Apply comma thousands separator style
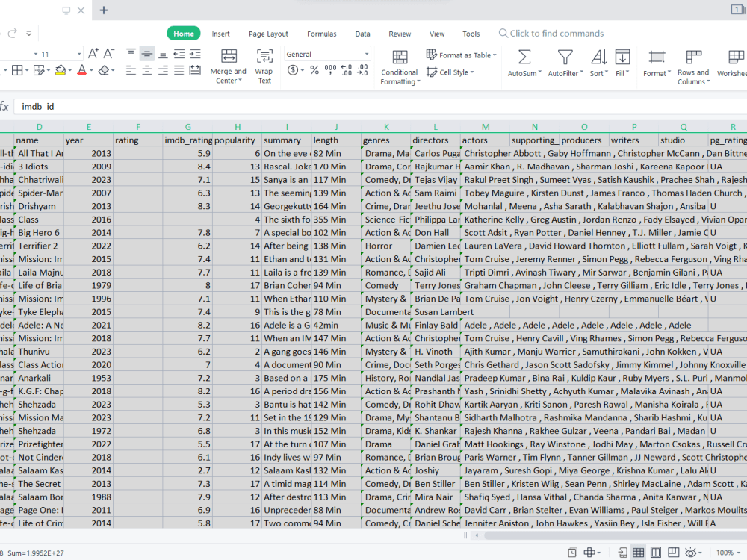 [330, 70]
